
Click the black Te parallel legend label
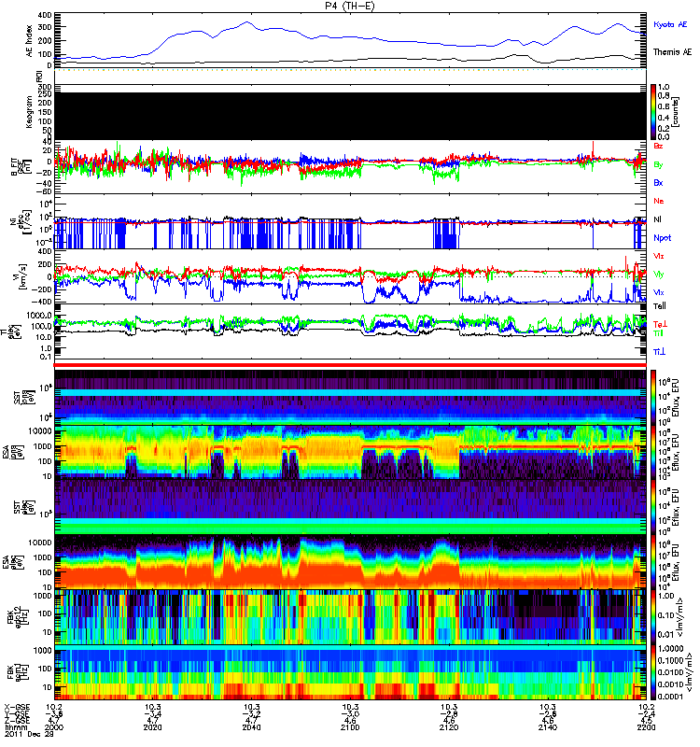[x=660, y=306]
